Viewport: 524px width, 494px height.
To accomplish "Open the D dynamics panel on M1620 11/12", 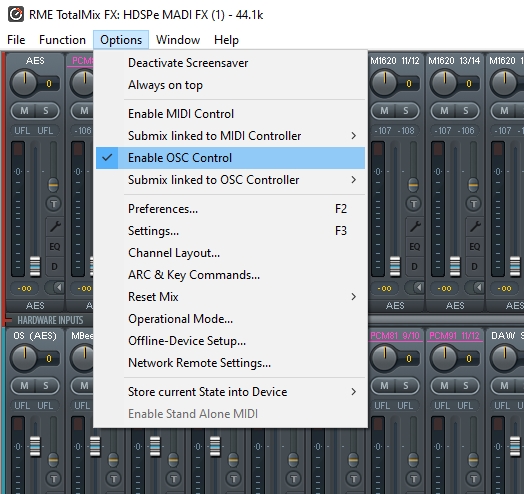I will click(x=414, y=267).
